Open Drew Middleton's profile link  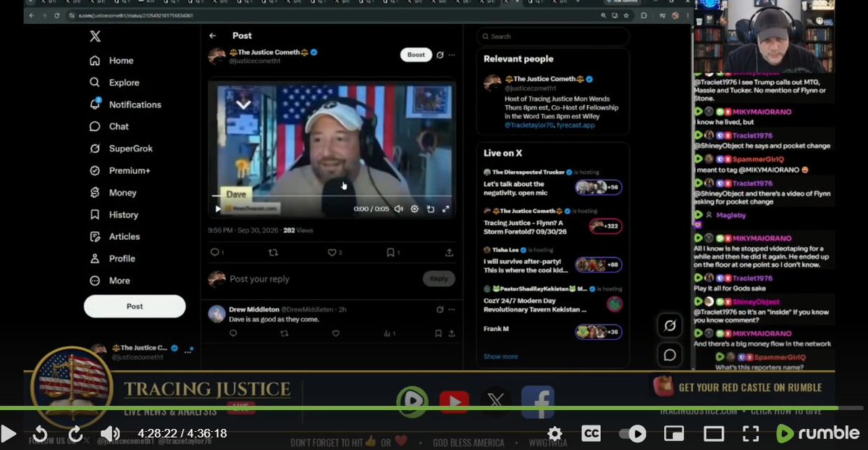254,309
